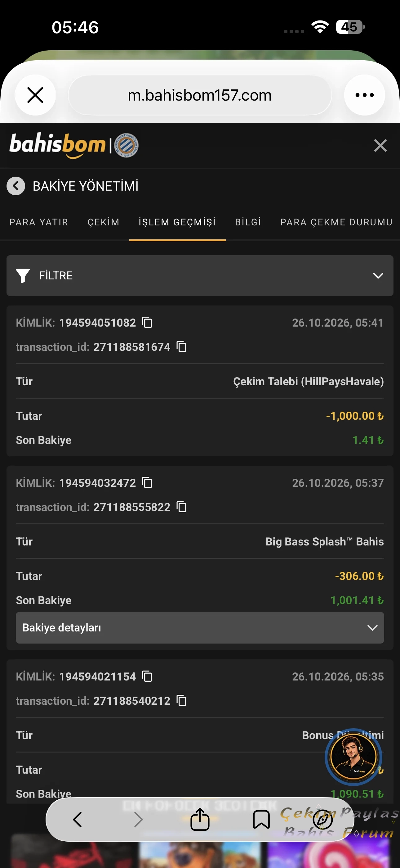Select the PARA ÇEKME DURUMU tab
The width and height of the screenshot is (400, 868).
click(x=336, y=222)
